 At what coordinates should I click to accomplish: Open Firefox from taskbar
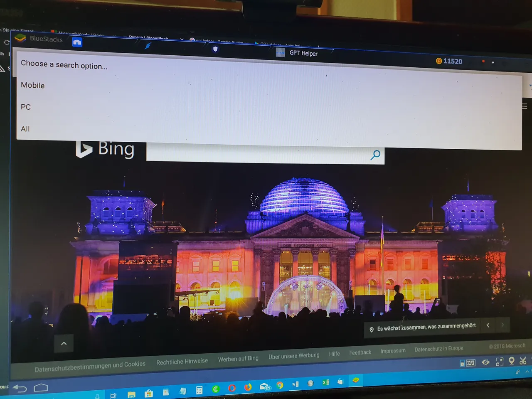coord(248,387)
